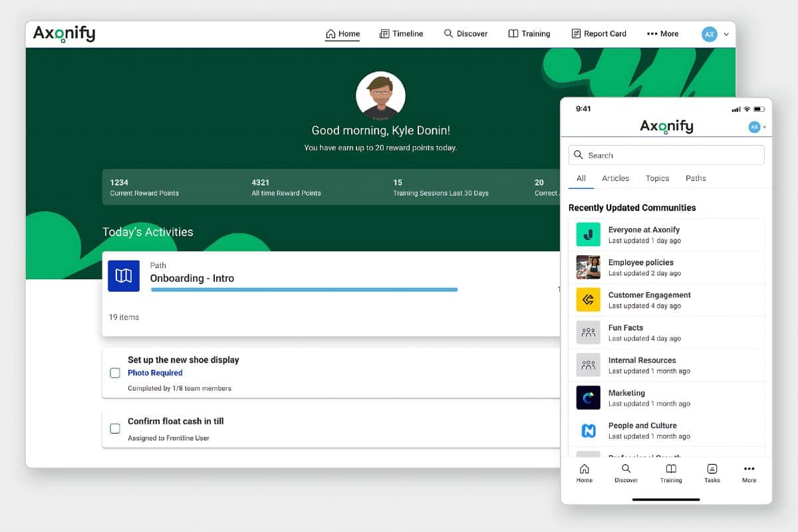798x532 pixels.
Task: Click Kyle Donin's profile avatar picture
Action: click(380, 95)
